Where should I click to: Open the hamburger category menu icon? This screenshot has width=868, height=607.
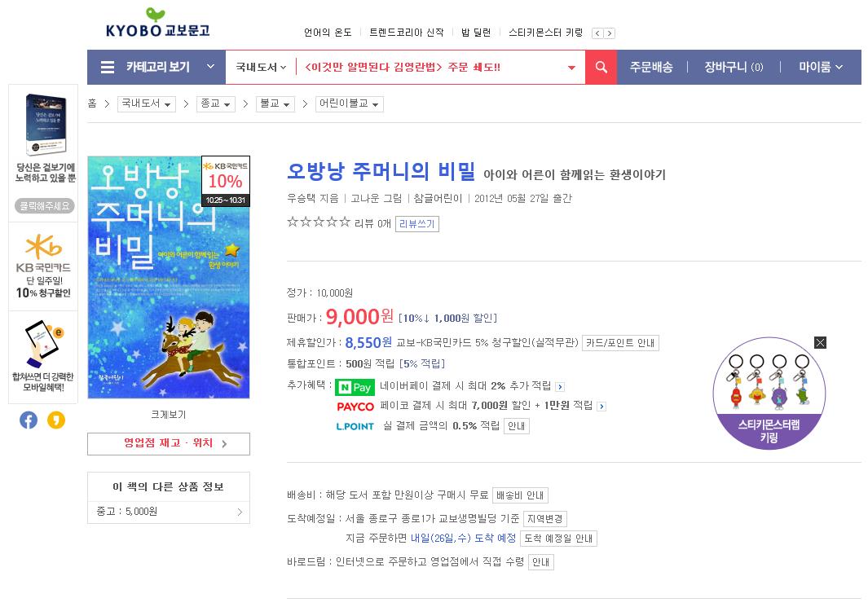[x=108, y=67]
